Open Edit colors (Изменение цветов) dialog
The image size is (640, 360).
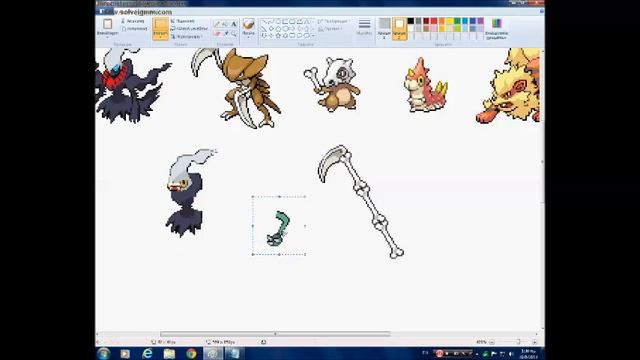497,29
